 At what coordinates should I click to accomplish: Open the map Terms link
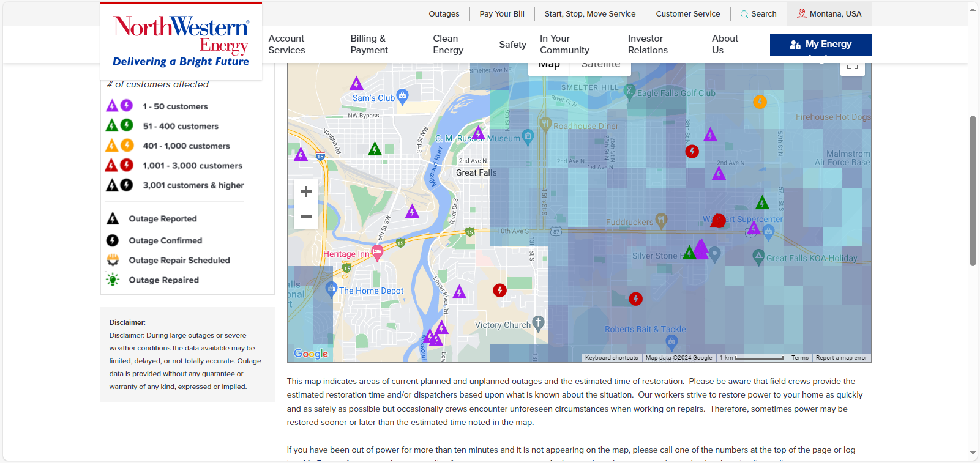pyautogui.click(x=799, y=358)
